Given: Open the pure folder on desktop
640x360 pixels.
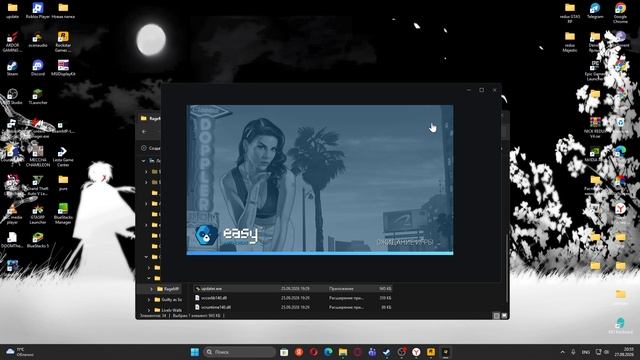Looking at the screenshot, I should pos(63,182).
